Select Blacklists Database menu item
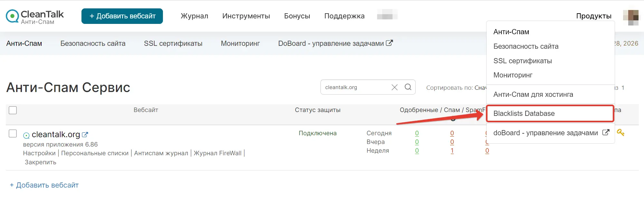The image size is (644, 204). [x=550, y=114]
